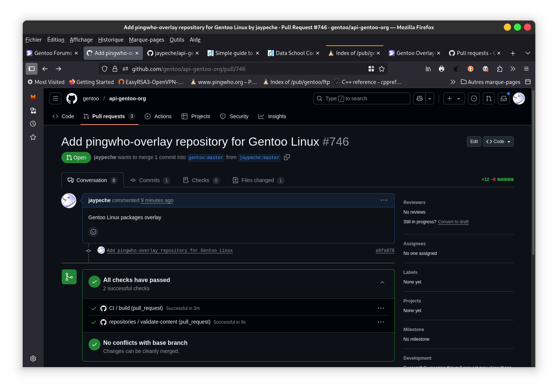Click the 9 minutes ago timestamp

point(157,200)
